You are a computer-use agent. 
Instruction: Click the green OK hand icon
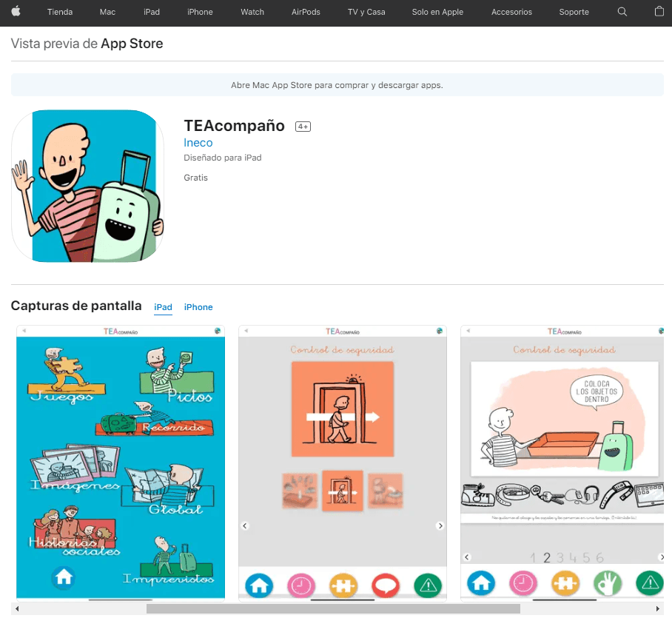point(608,584)
